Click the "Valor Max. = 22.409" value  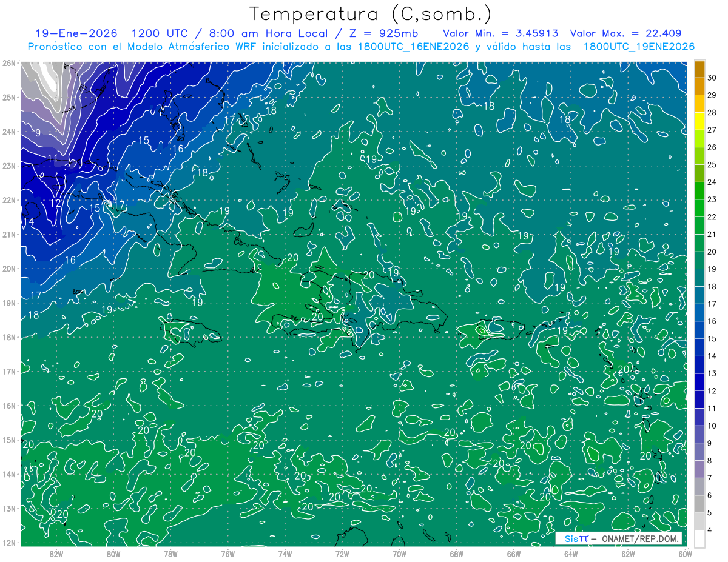(x=626, y=33)
